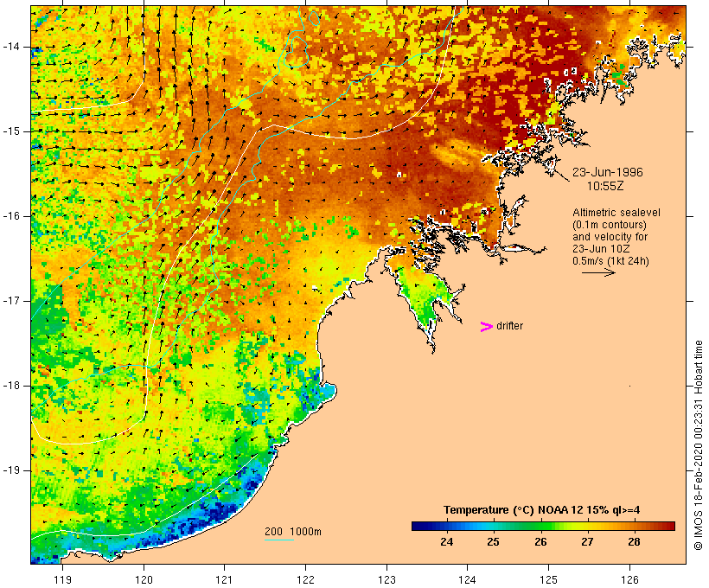Click longitude axis label '120'
Viewport: 709px width, 588px height.
[144, 579]
